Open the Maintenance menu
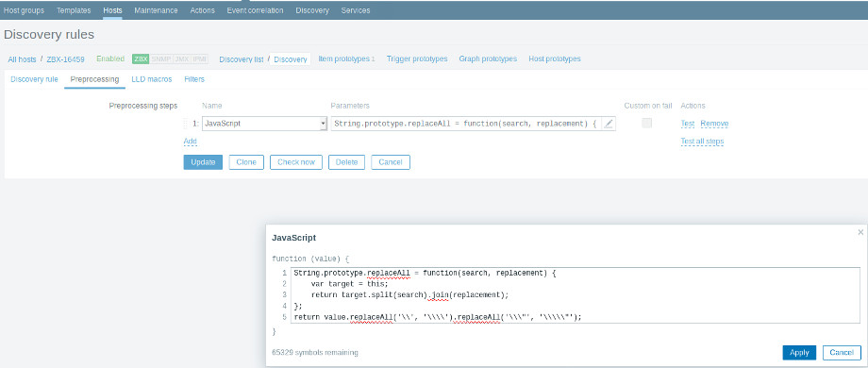 tap(156, 10)
